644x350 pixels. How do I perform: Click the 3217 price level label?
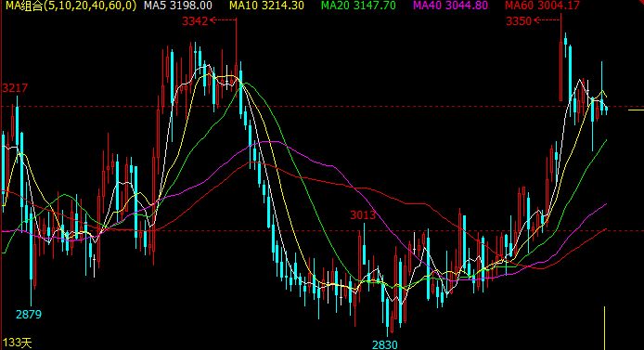tap(15, 88)
